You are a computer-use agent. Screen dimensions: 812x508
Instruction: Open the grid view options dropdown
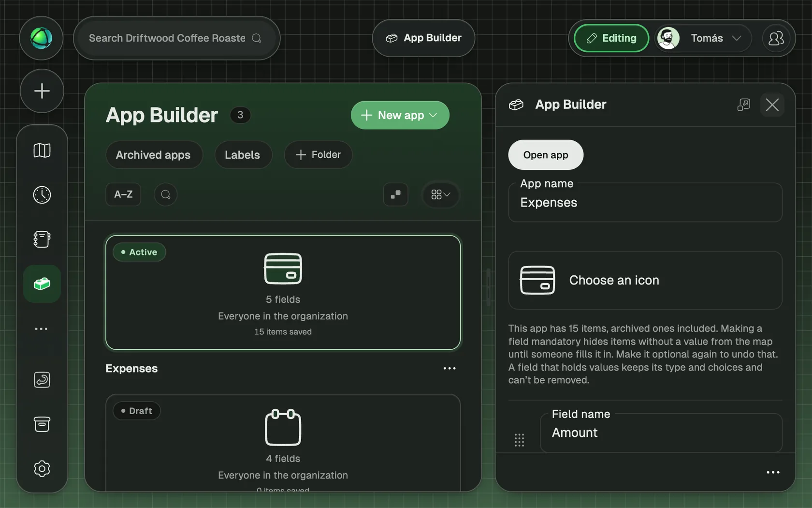[441, 194]
